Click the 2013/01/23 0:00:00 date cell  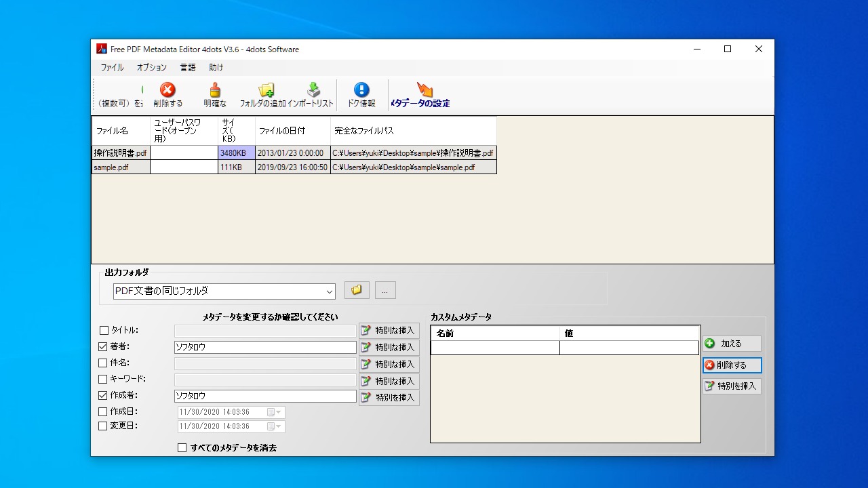[293, 153]
